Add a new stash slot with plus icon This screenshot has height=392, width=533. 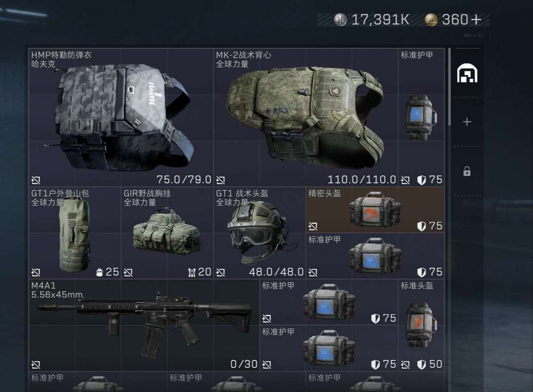pyautogui.click(x=467, y=122)
